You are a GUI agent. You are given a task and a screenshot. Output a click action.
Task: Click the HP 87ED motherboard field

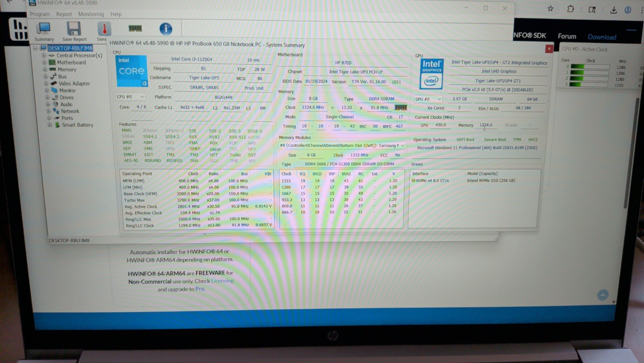point(343,63)
